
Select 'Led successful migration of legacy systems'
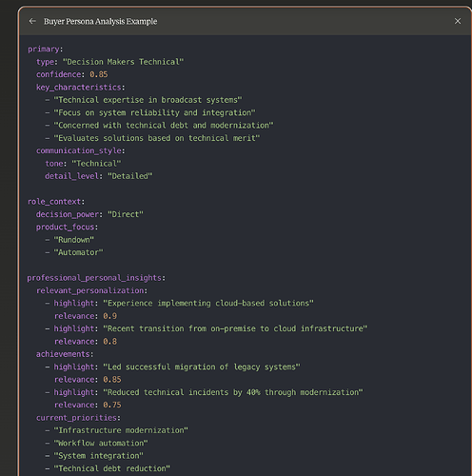pos(202,367)
